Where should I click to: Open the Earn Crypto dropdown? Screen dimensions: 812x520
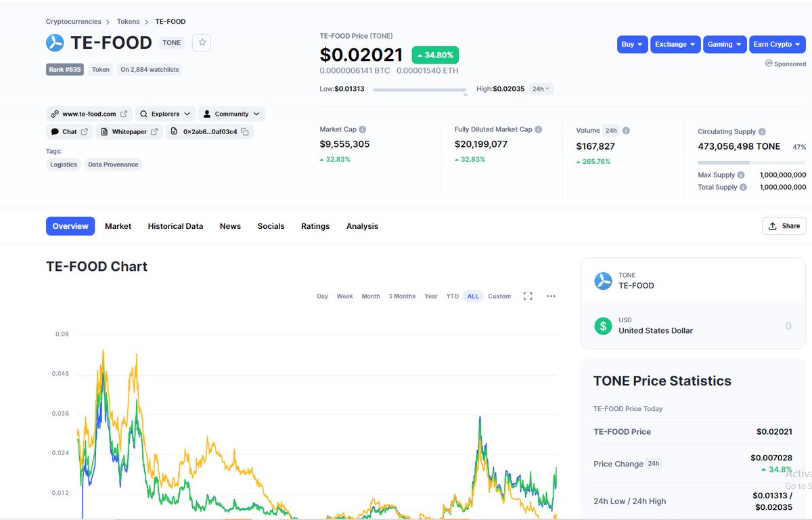click(x=777, y=44)
